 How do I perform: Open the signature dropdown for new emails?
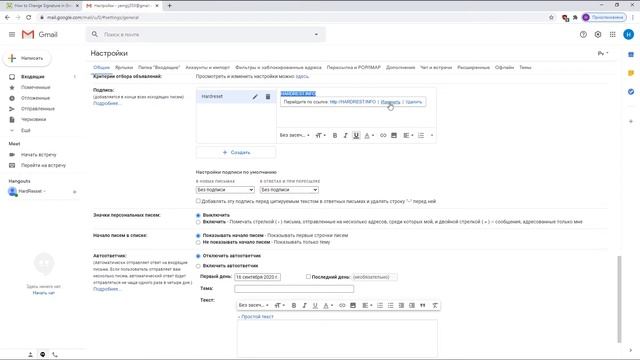[225, 190]
